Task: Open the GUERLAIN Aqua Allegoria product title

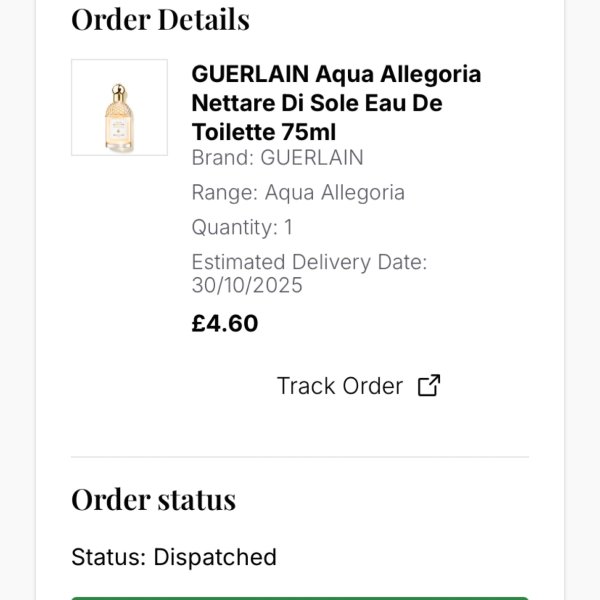Action: [336, 74]
